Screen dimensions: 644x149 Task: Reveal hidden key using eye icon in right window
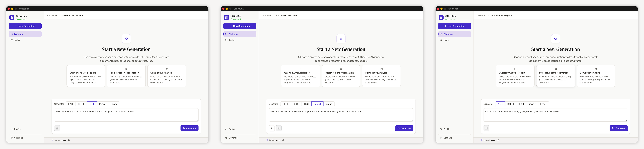tap(498, 140)
